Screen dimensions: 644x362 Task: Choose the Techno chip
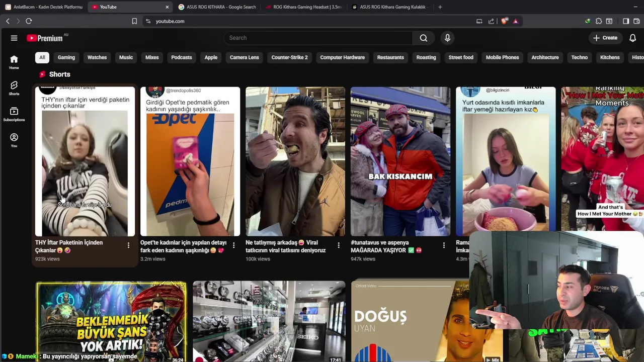pyautogui.click(x=580, y=57)
